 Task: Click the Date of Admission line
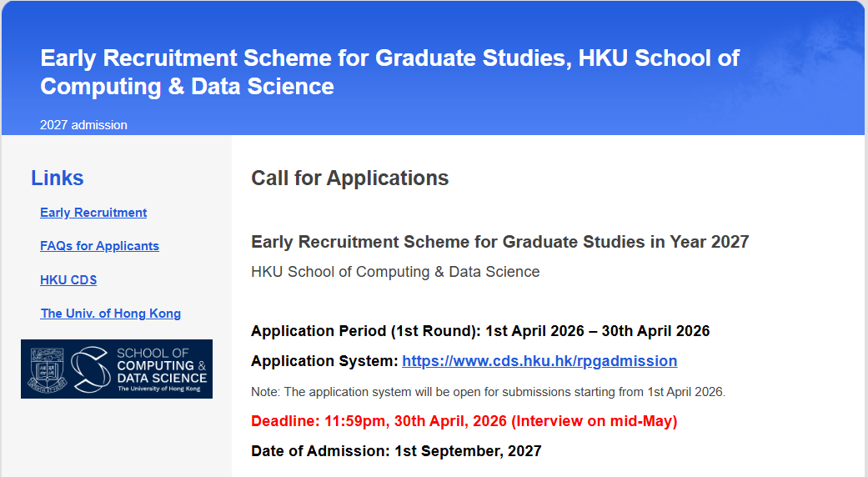[x=396, y=451]
